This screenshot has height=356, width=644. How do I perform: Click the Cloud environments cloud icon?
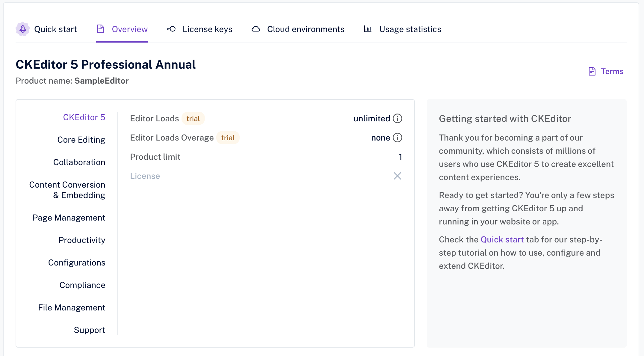point(256,29)
